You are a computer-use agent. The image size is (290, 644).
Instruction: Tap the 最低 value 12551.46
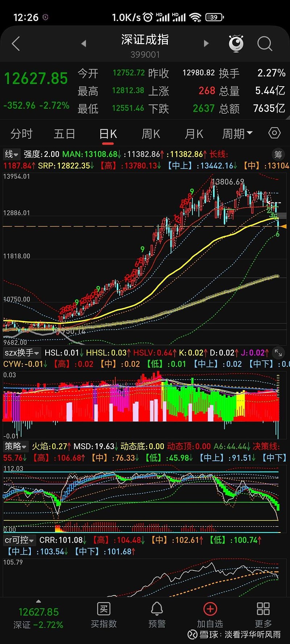(x=128, y=108)
